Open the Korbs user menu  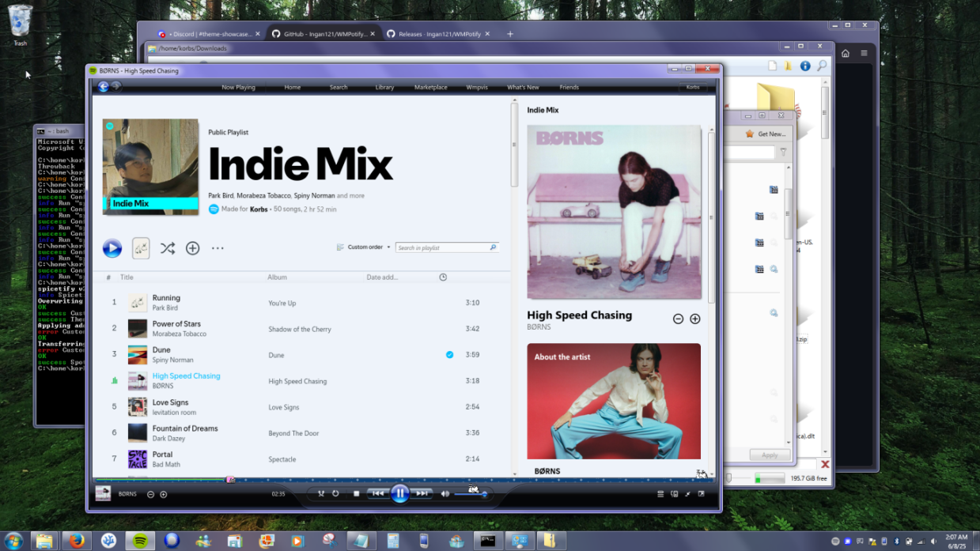(692, 87)
